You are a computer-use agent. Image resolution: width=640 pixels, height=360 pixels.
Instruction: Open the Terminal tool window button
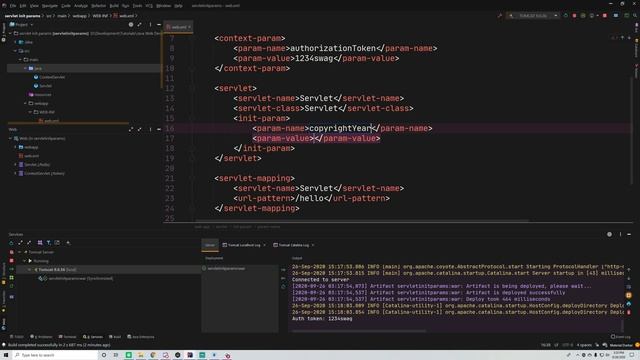[x=67, y=337]
